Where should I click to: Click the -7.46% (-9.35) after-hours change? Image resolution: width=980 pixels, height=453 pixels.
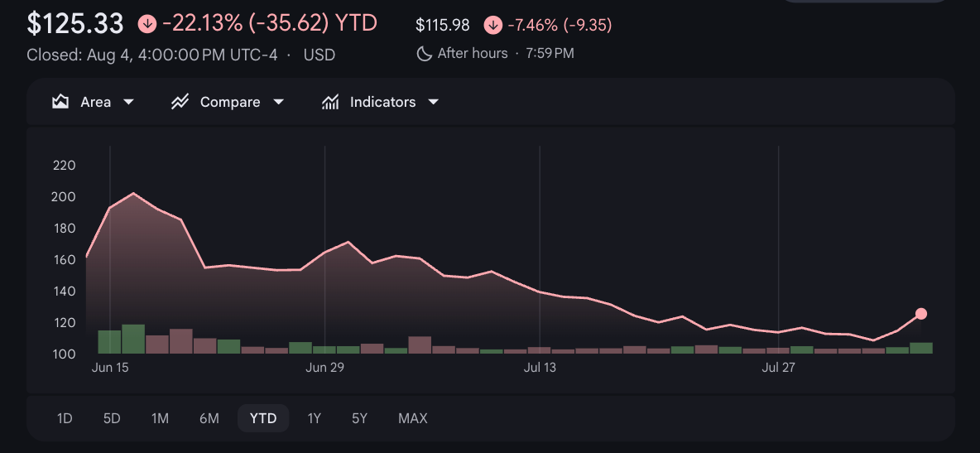click(560, 25)
